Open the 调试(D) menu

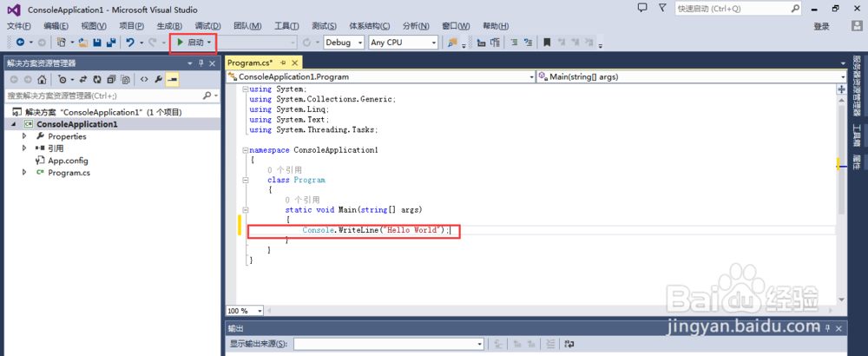208,26
